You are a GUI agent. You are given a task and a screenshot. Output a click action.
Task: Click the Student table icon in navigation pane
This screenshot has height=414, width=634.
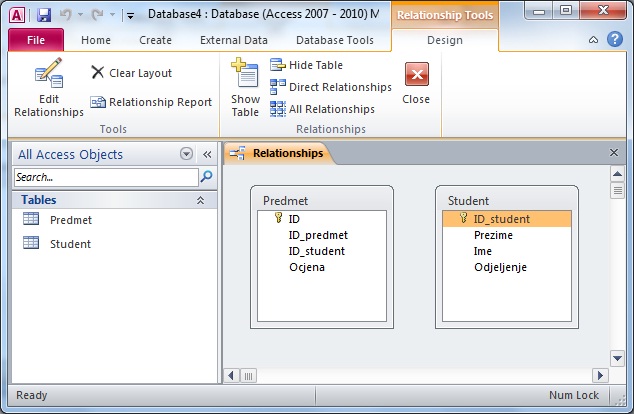click(x=31, y=243)
